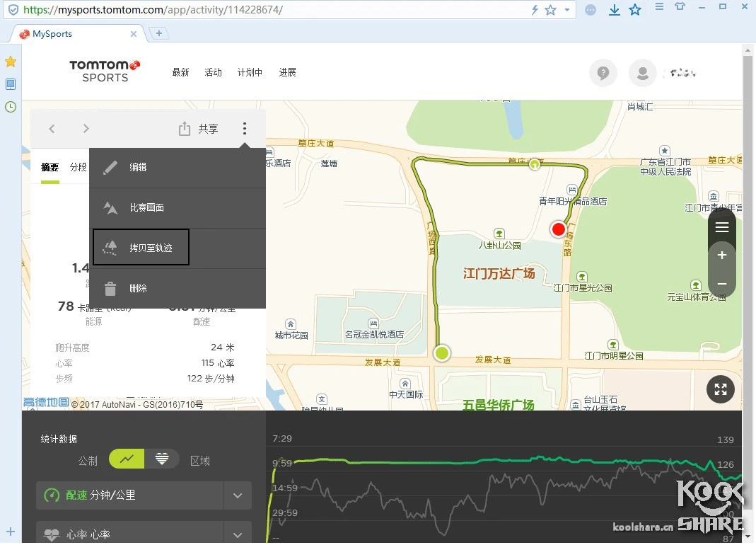
Task: Click the shield security icon in address bar
Action: (x=13, y=10)
